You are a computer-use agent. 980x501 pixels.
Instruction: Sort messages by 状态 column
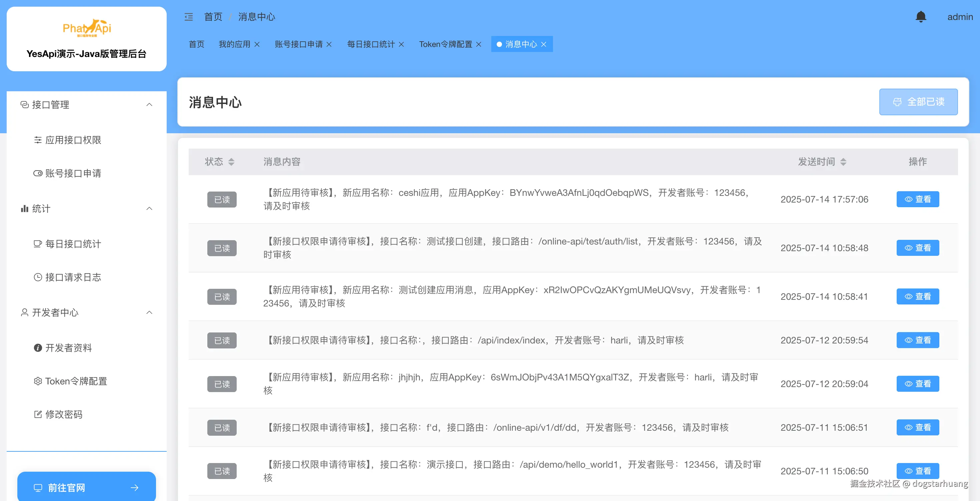(x=231, y=162)
